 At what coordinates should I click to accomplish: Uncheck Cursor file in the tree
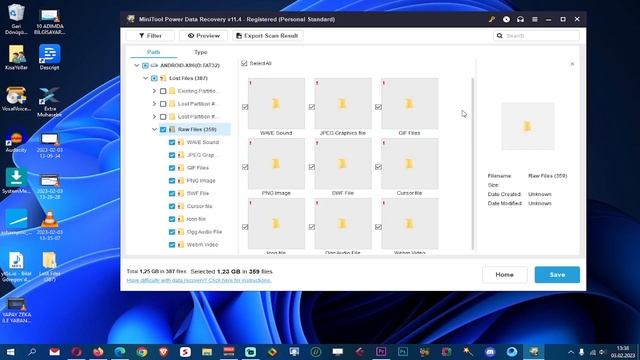(x=172, y=206)
